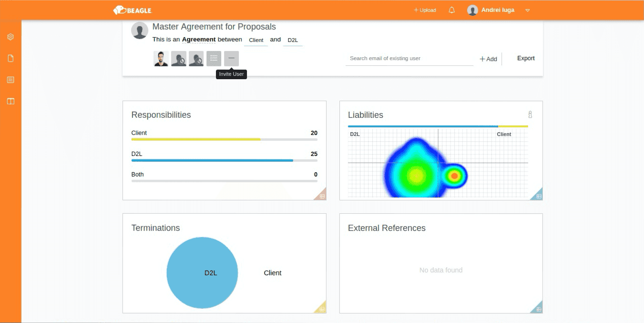Click the red hotspot in Liabilities heatmap

(454, 176)
